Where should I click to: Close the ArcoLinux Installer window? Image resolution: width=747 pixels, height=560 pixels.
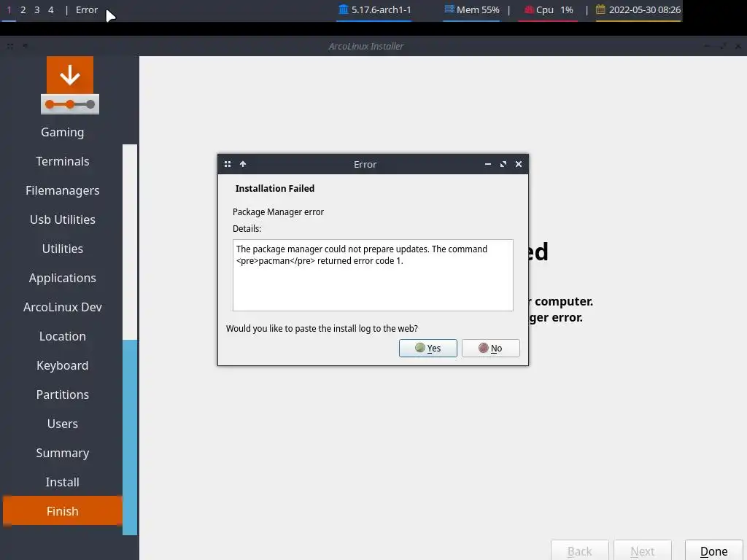coord(738,46)
